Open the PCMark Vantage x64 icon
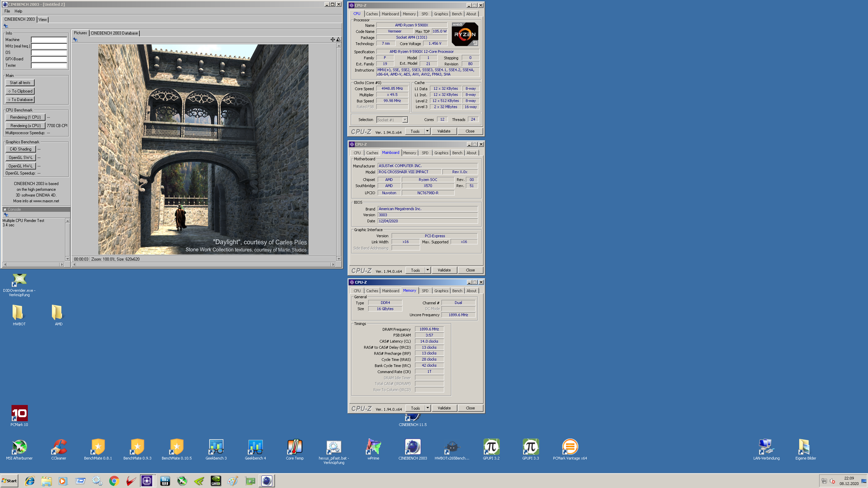 pyautogui.click(x=570, y=449)
